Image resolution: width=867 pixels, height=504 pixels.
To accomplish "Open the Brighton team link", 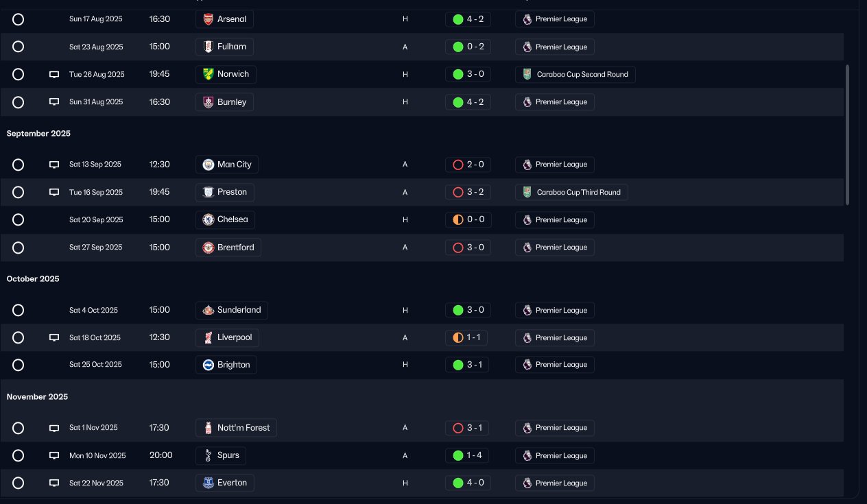I will 226,365.
